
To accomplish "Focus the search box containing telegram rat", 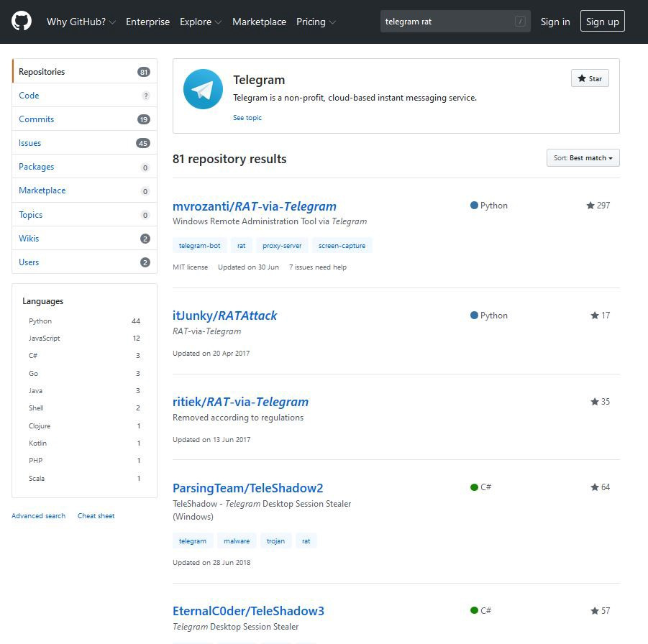I will tap(446, 22).
